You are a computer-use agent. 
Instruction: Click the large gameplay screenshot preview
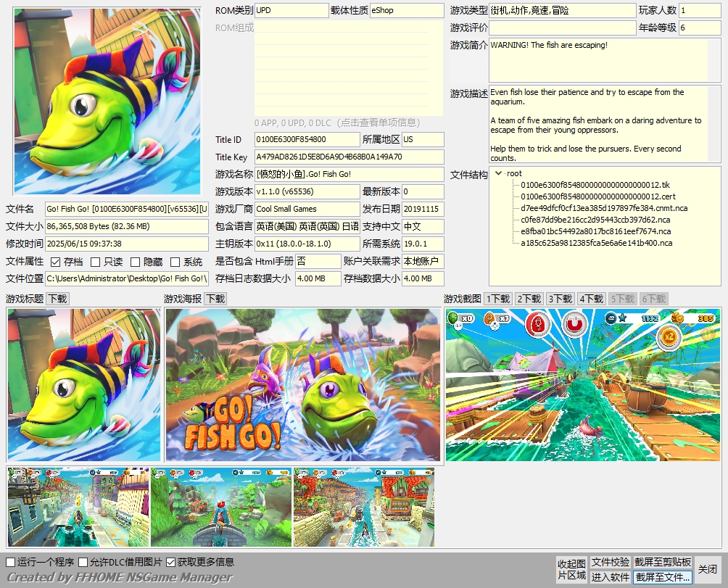[x=583, y=384]
